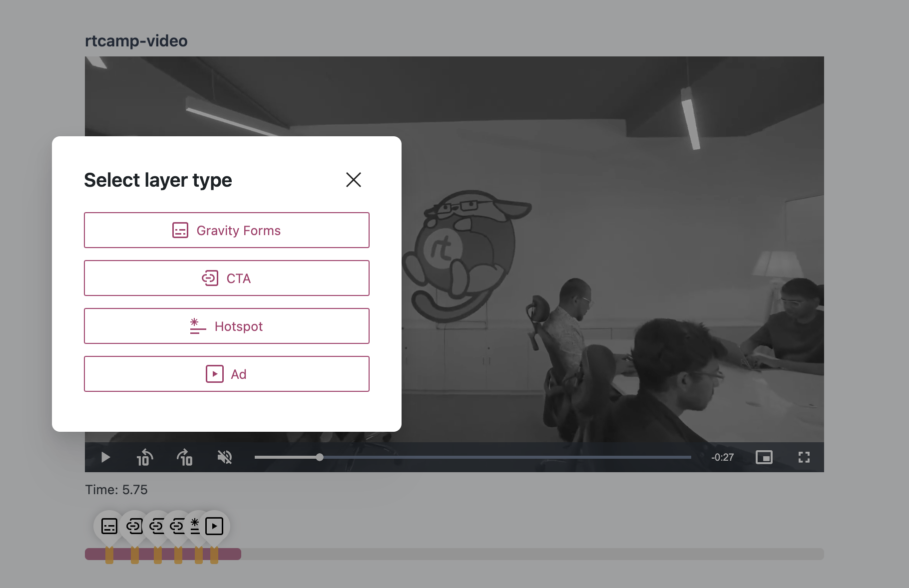The image size is (909, 588).
Task: Select the Gravity Forms layer type
Action: click(x=227, y=230)
